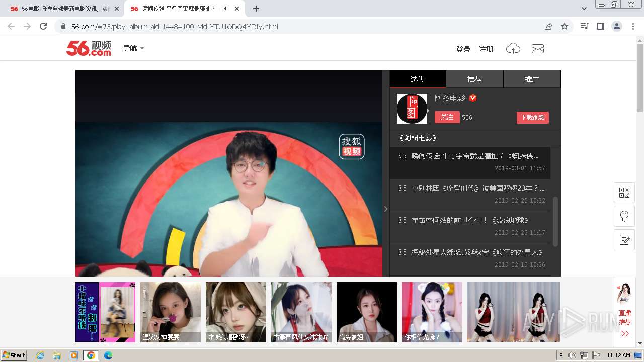This screenshot has height=362, width=644.
Task: Open the 来听我唱歌呀 live thumbnail
Action: 236,312
